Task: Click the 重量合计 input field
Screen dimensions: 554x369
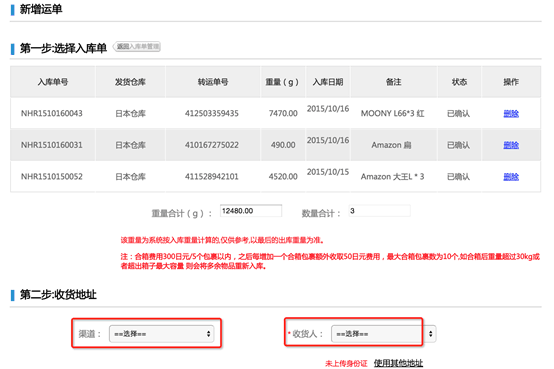Action: point(251,211)
